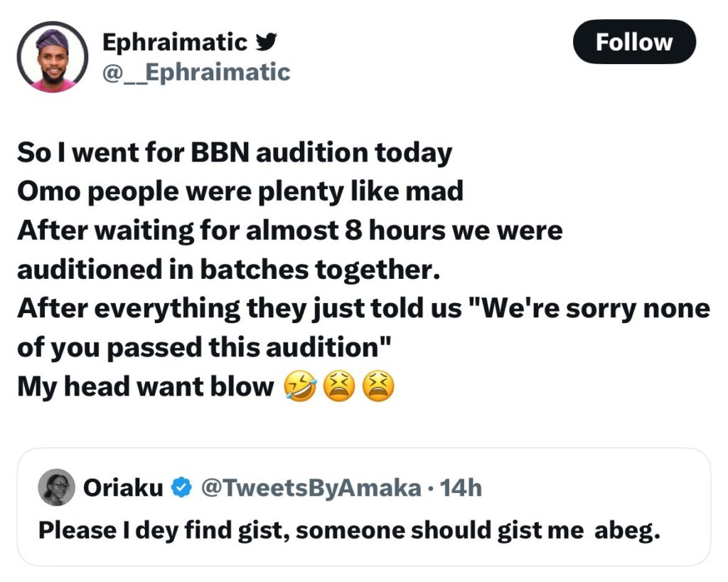Click the Twitter bird icon beside Ephraimatic
The image size is (728, 582).
point(267,42)
